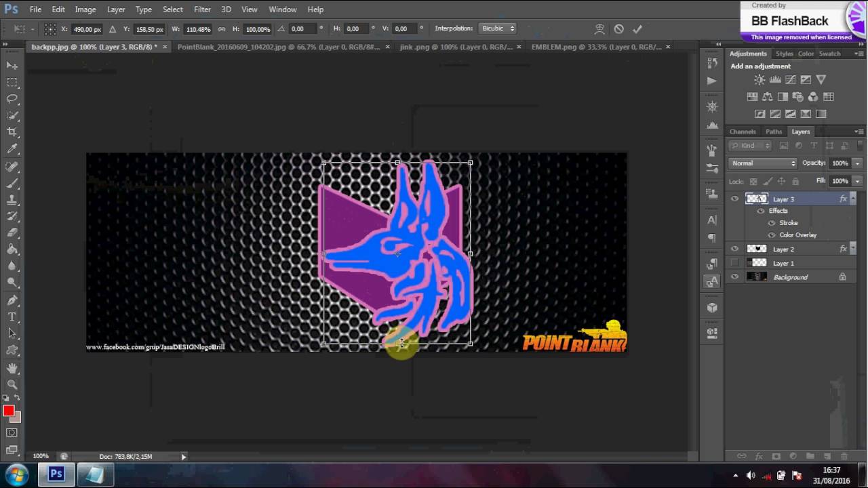Toggle lock all on layer
This screenshot has height=488, width=868.
795,182
